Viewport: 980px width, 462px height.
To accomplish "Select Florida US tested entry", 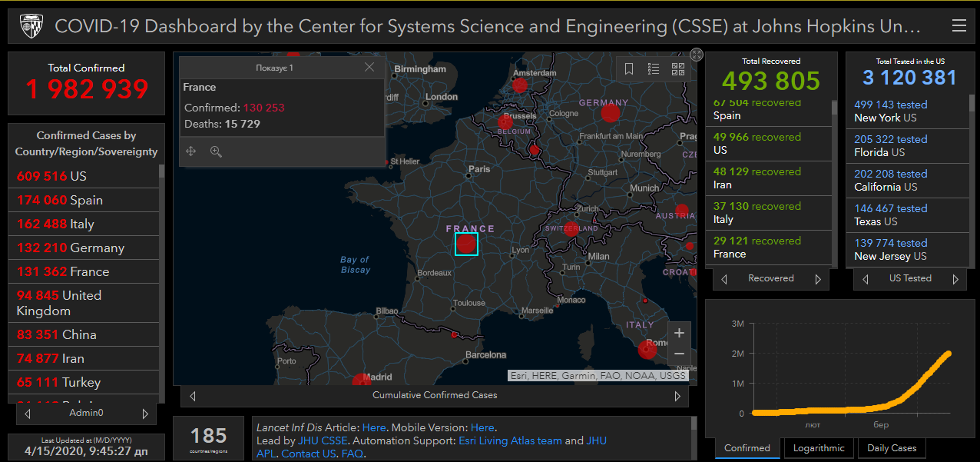I will pos(909,146).
